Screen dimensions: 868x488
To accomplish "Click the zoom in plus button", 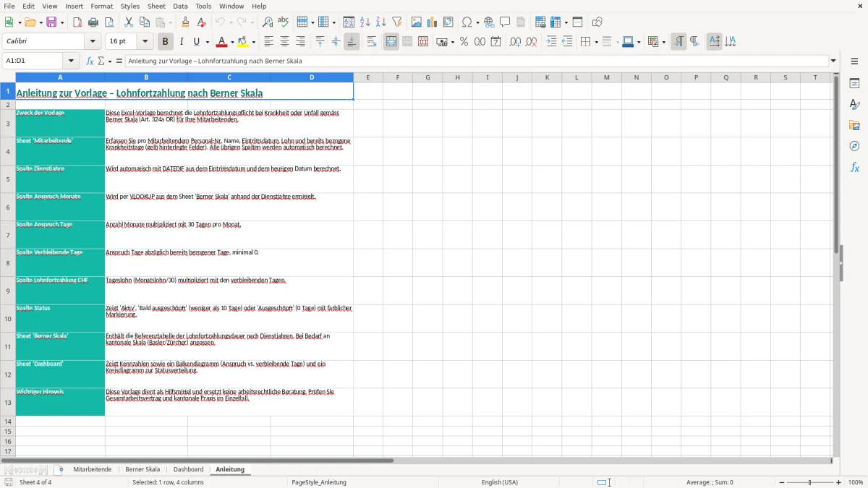I will [839, 482].
